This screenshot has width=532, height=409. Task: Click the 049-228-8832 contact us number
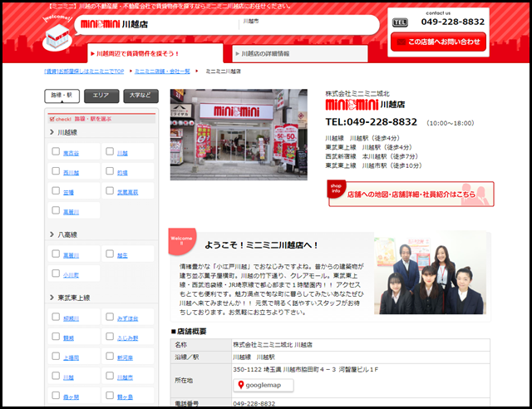click(x=452, y=22)
